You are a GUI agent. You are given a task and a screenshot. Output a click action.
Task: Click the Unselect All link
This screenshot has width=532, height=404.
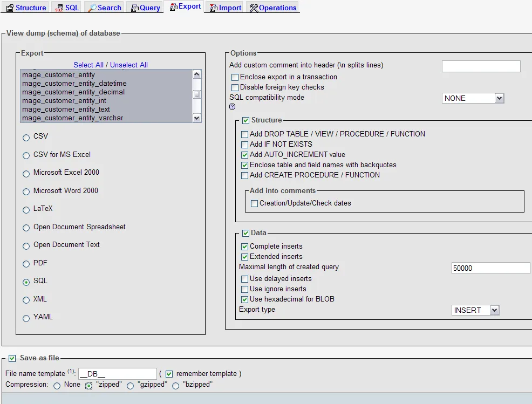[129, 65]
